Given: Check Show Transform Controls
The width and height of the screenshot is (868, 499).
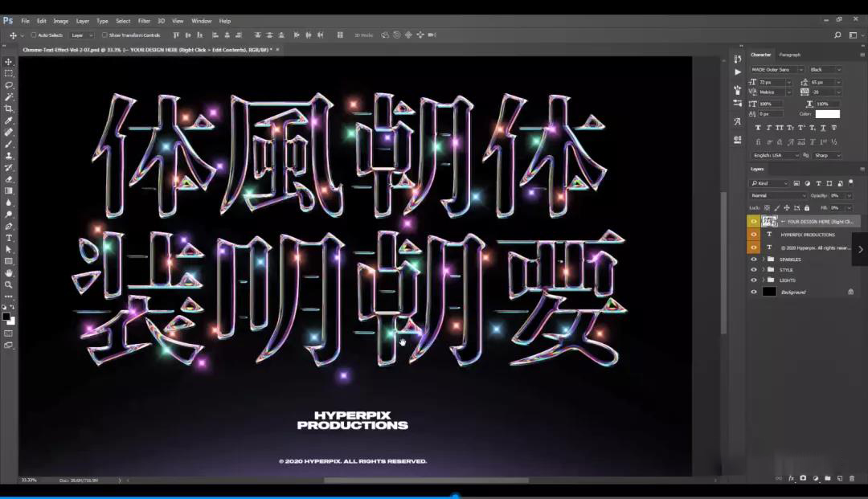Looking at the screenshot, I should point(104,35).
